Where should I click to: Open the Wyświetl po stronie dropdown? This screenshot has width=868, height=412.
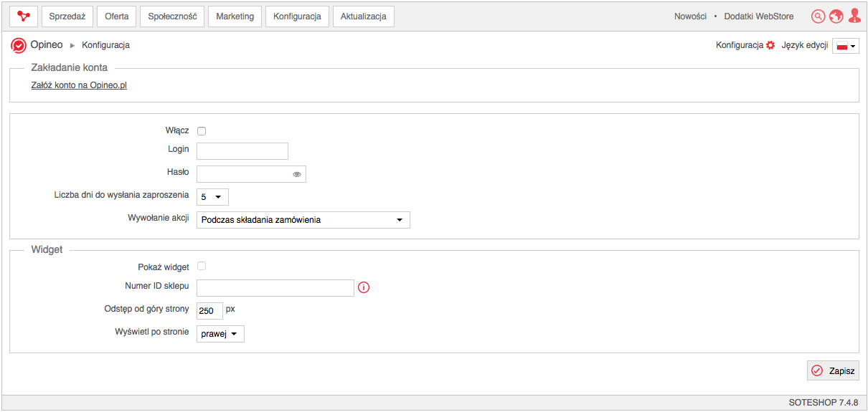[x=220, y=334]
